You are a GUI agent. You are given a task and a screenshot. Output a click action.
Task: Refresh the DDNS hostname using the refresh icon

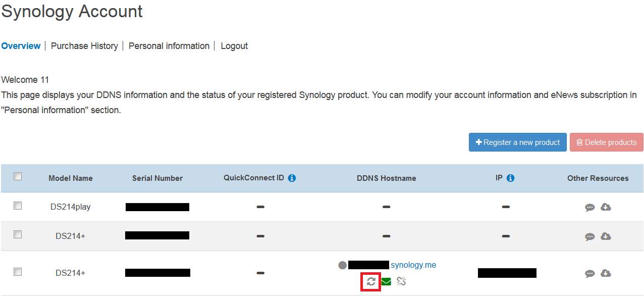tap(371, 281)
